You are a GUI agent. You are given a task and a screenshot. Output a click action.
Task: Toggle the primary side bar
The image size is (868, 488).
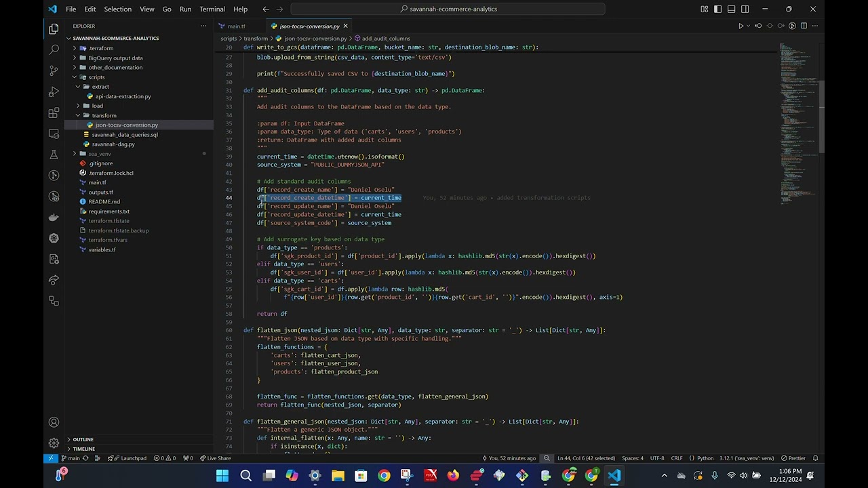718,9
